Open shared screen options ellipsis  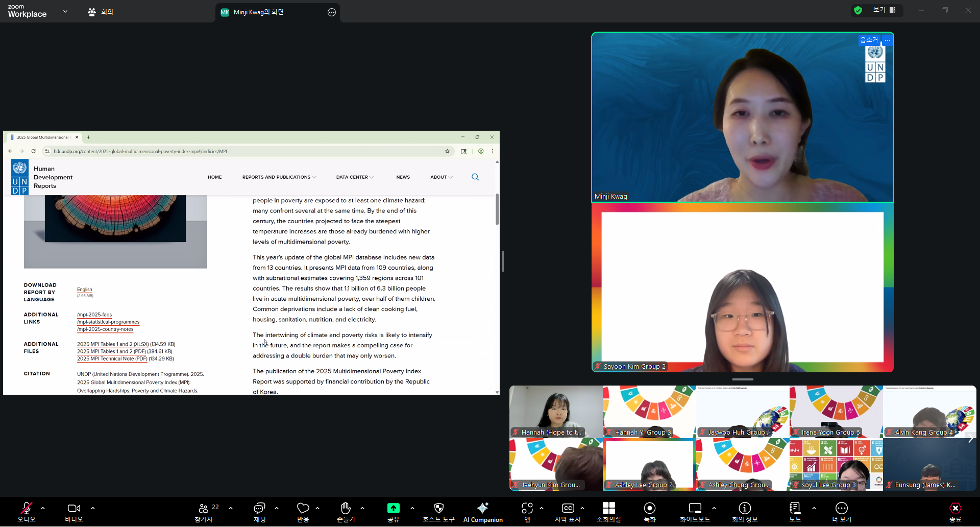tap(332, 12)
